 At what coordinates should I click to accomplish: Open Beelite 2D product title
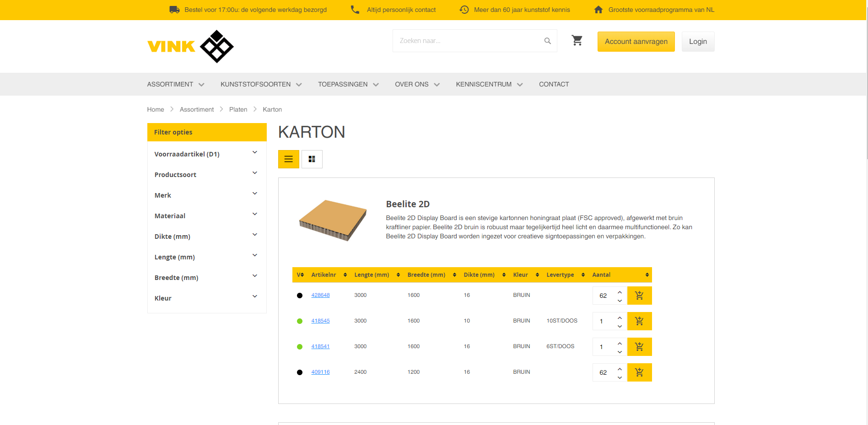coord(408,204)
